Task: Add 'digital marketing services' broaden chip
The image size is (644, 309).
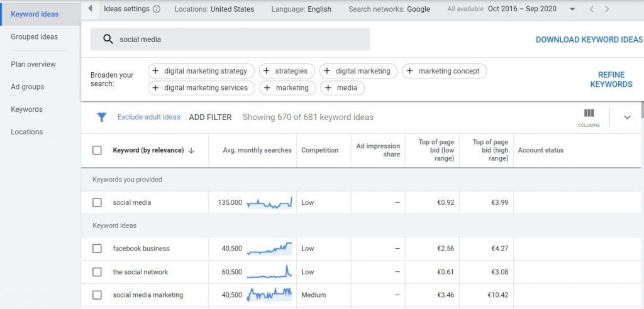Action: tap(201, 88)
